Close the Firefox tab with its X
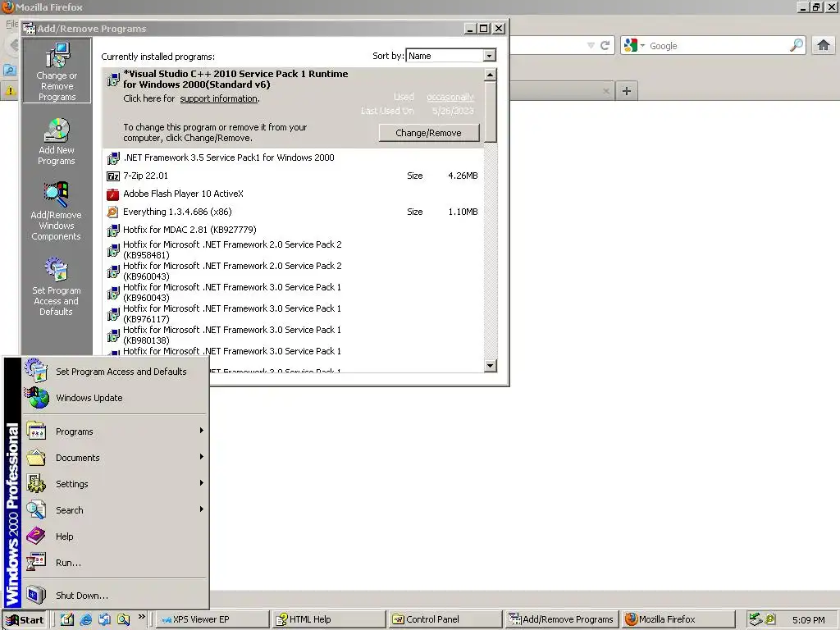The width and height of the screenshot is (840, 630). coord(606,91)
